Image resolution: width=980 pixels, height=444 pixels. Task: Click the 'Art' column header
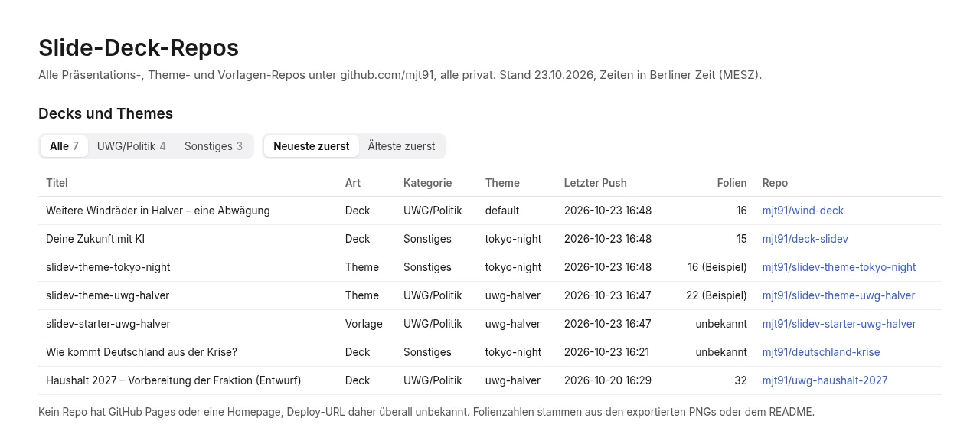click(353, 183)
